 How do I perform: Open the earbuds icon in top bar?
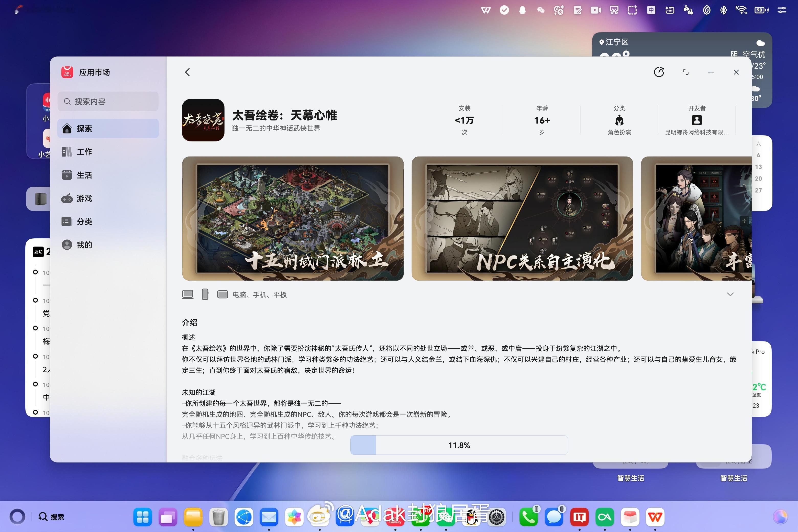(688, 10)
